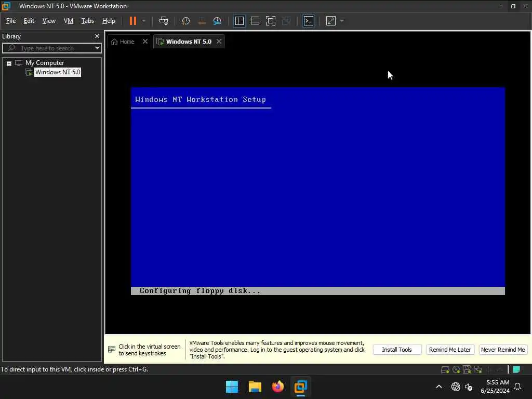This screenshot has height=399, width=532.
Task: Close the Library panel
Action: [97, 36]
